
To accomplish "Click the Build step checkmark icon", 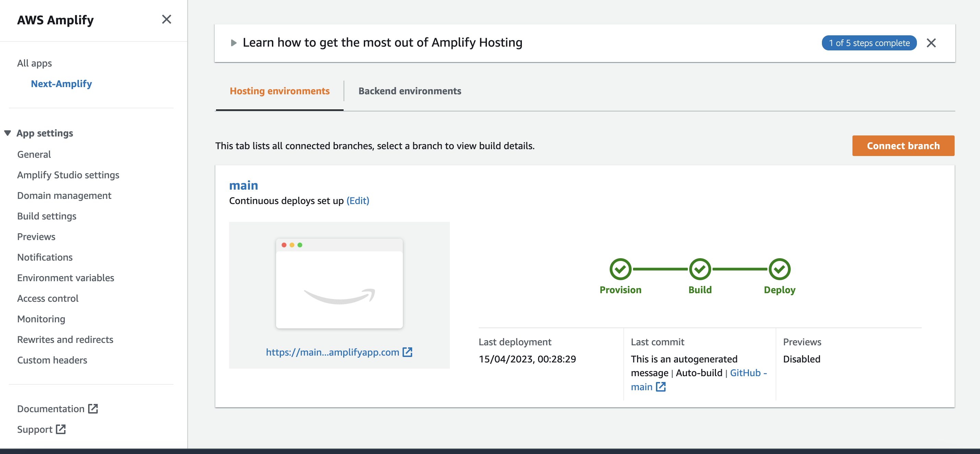I will pos(700,269).
